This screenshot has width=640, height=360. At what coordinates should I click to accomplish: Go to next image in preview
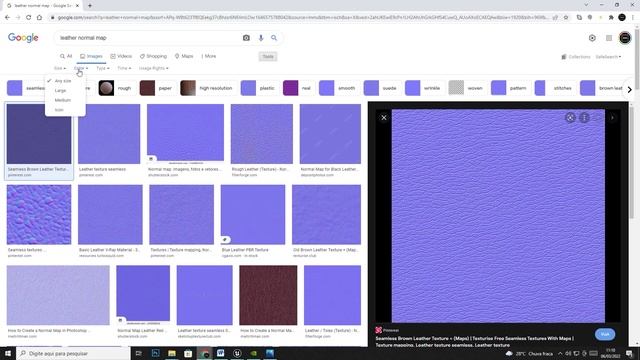click(612, 118)
